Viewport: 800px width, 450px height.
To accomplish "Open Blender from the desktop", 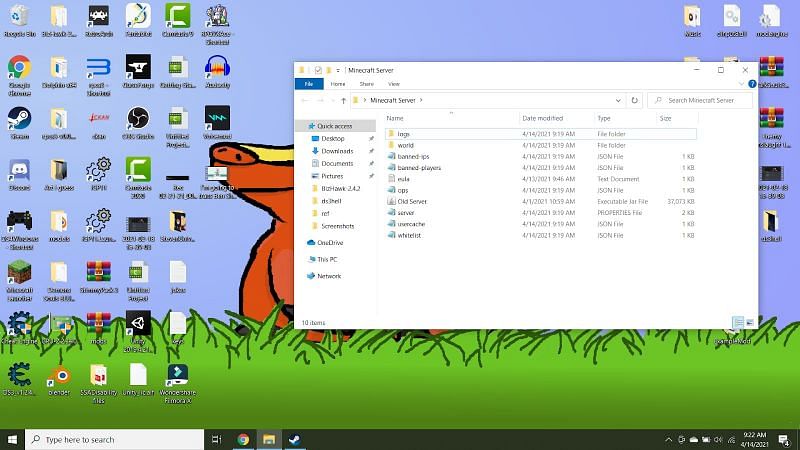I will [58, 375].
